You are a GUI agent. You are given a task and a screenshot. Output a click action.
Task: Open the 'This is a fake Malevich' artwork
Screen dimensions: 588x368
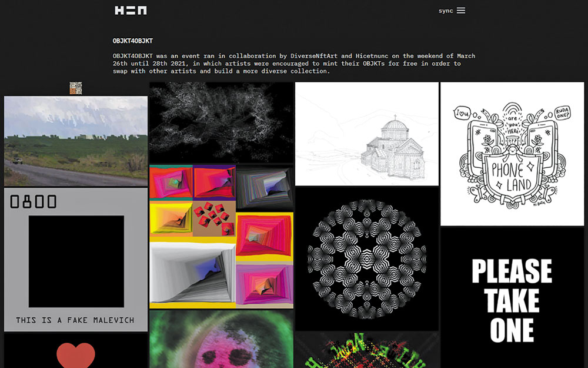click(x=76, y=260)
